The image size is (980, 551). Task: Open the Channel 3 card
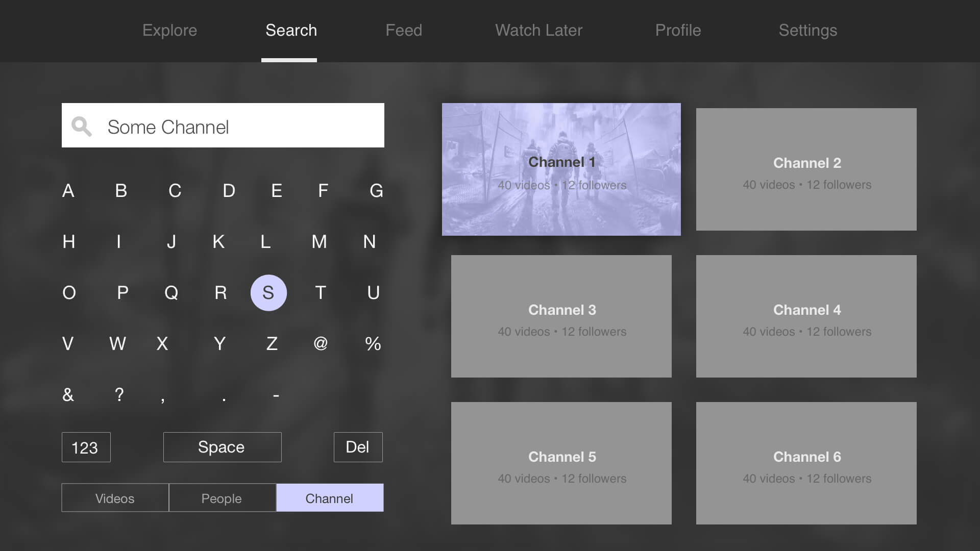click(x=561, y=316)
